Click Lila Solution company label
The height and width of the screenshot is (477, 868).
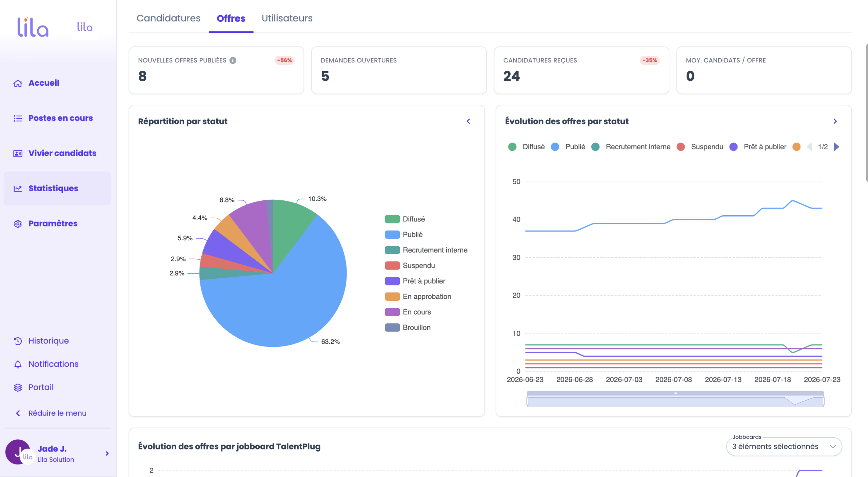[x=56, y=459]
